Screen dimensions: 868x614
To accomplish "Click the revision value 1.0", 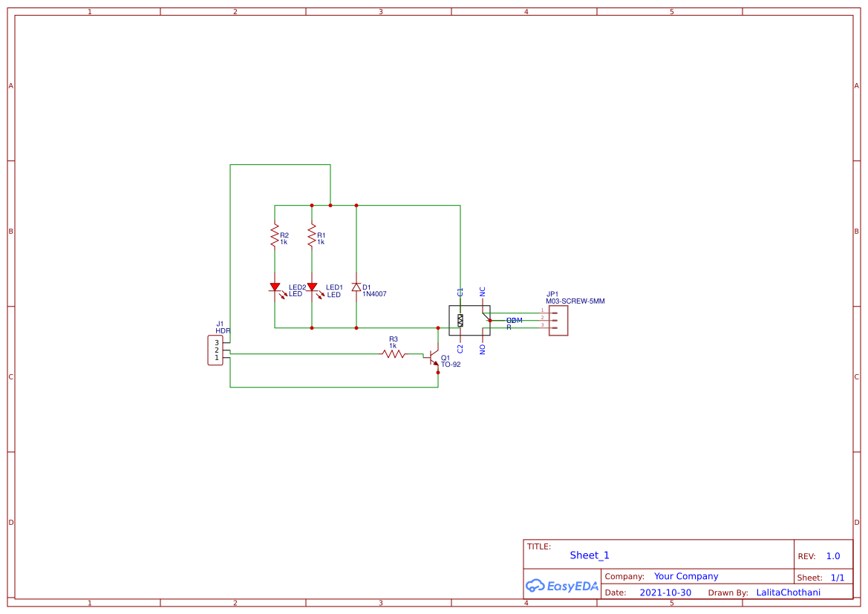I will click(833, 555).
